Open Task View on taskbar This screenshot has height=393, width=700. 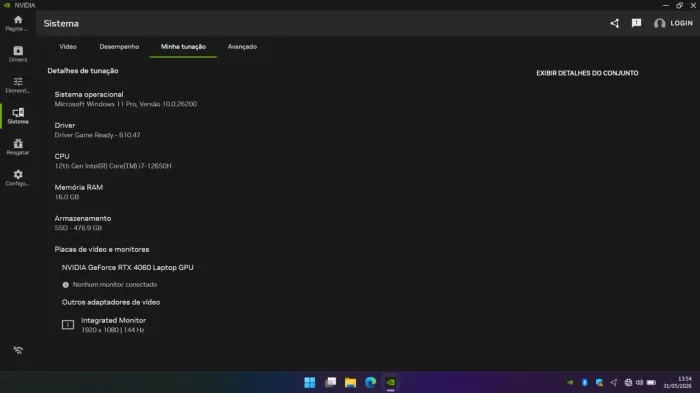pos(330,383)
